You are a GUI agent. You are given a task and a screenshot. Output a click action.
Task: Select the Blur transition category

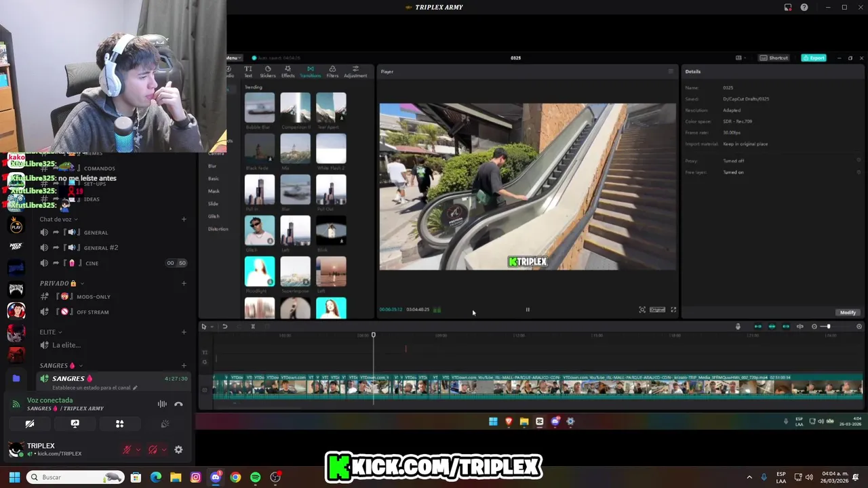pyautogui.click(x=212, y=166)
